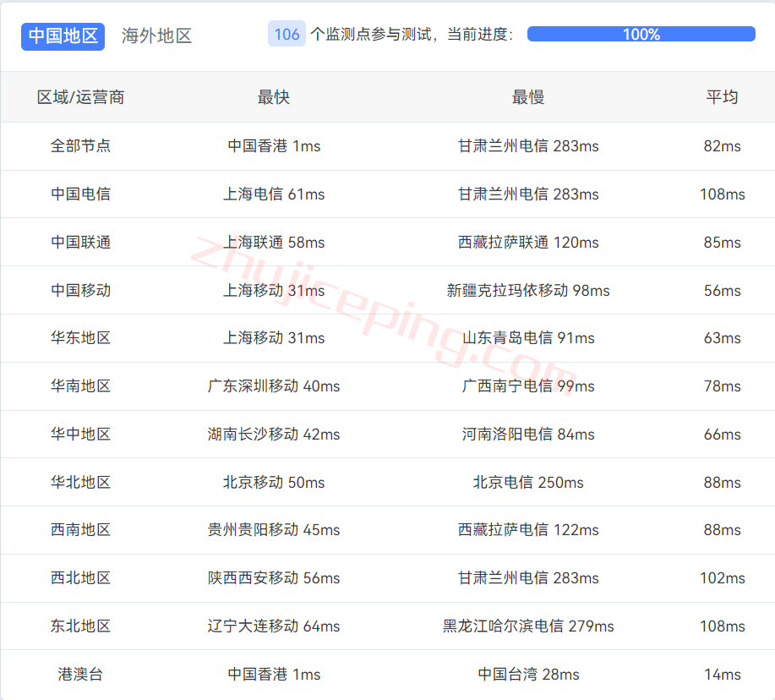The height and width of the screenshot is (700, 775).
Task: Click 中国香港 1ms in 港澳台 row
Action: [274, 674]
